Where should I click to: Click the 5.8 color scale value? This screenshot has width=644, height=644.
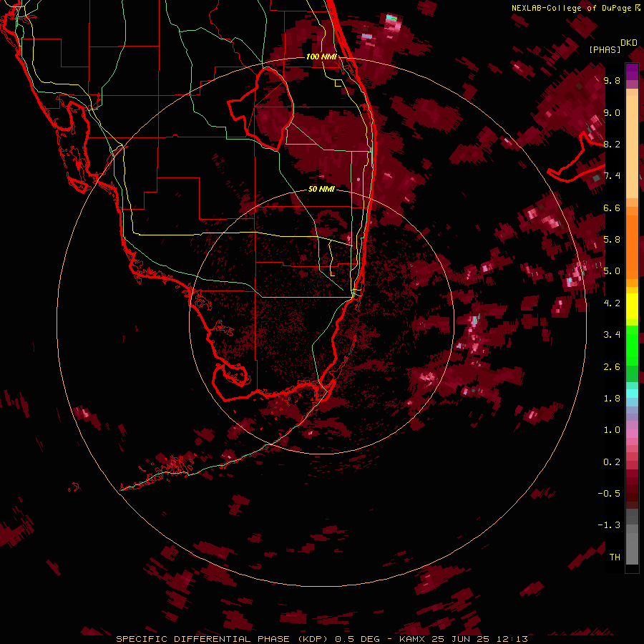point(612,240)
